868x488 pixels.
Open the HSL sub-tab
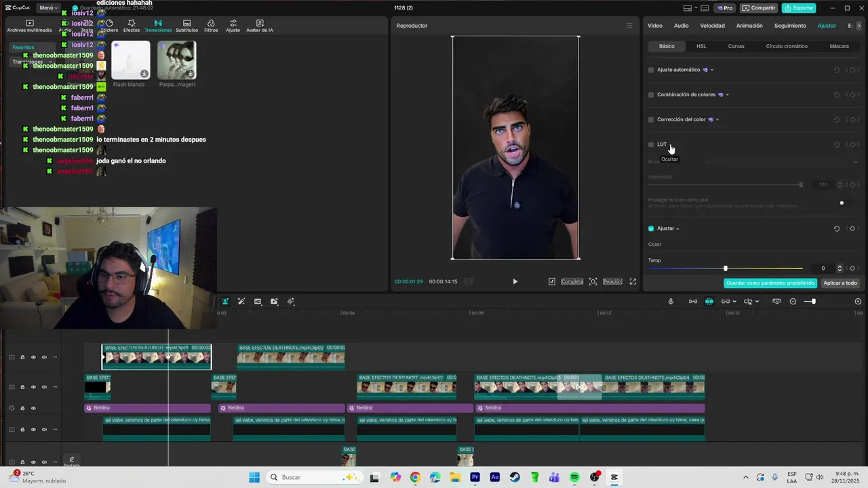(701, 46)
